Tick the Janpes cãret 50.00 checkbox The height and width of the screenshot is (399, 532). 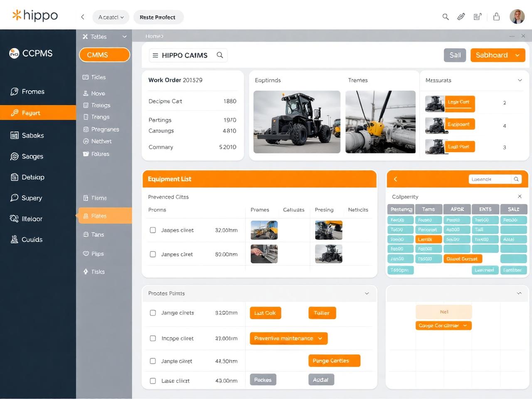point(153,254)
